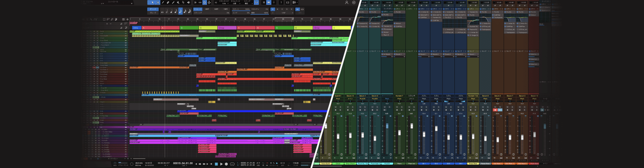The width and height of the screenshot is (644, 168).
Task: Grab the PLUCK bus volume fader
Action: [x=387, y=126]
